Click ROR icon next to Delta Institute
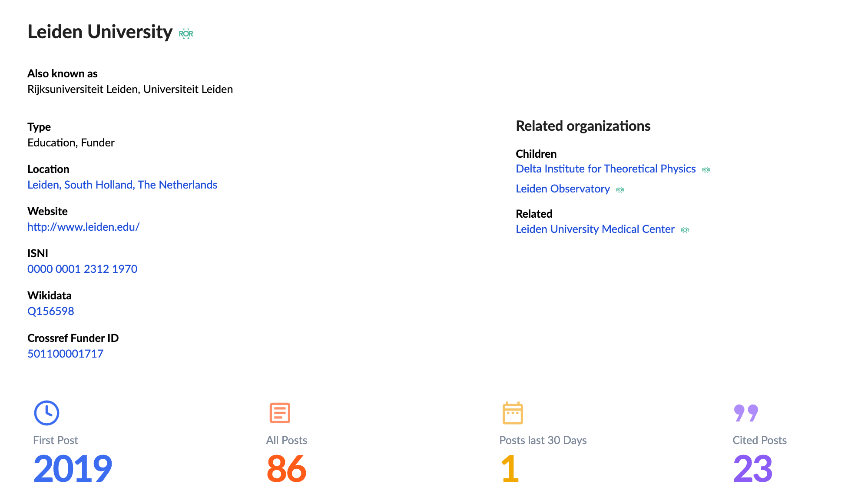 (706, 169)
